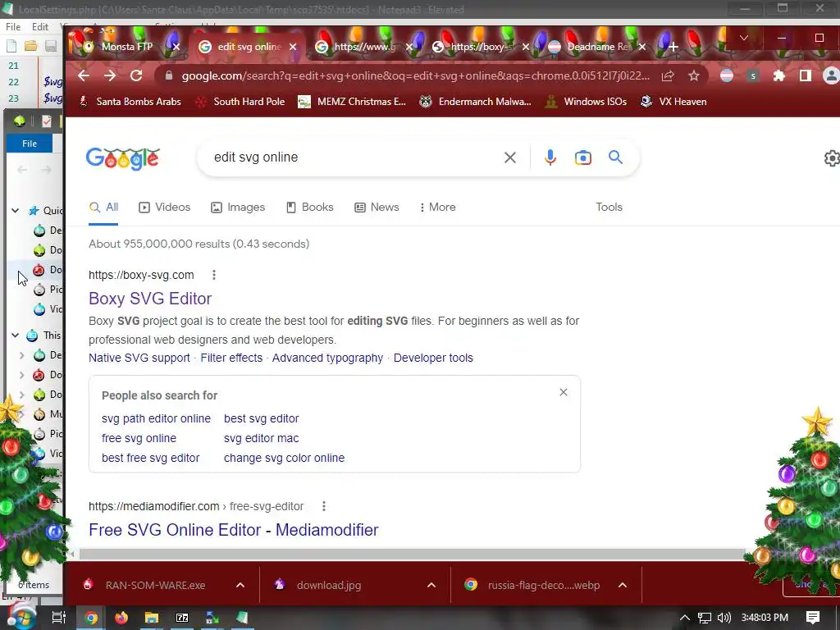Open the Edit menu in Notepad3
Viewport: 840px width, 630px height.
click(x=40, y=27)
